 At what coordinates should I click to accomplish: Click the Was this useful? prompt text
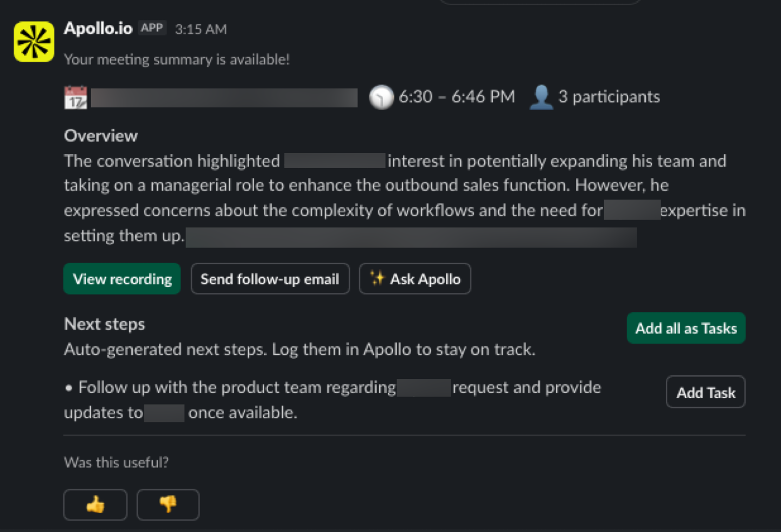(x=116, y=463)
